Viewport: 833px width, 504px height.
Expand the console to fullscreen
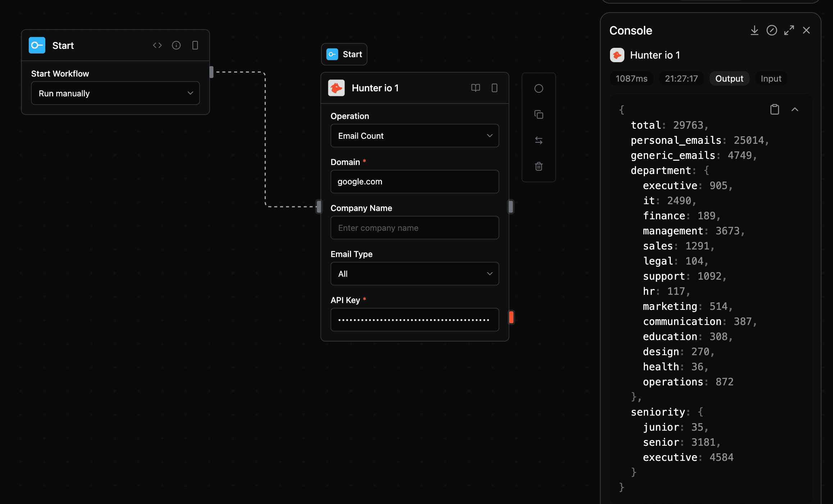tap(789, 30)
